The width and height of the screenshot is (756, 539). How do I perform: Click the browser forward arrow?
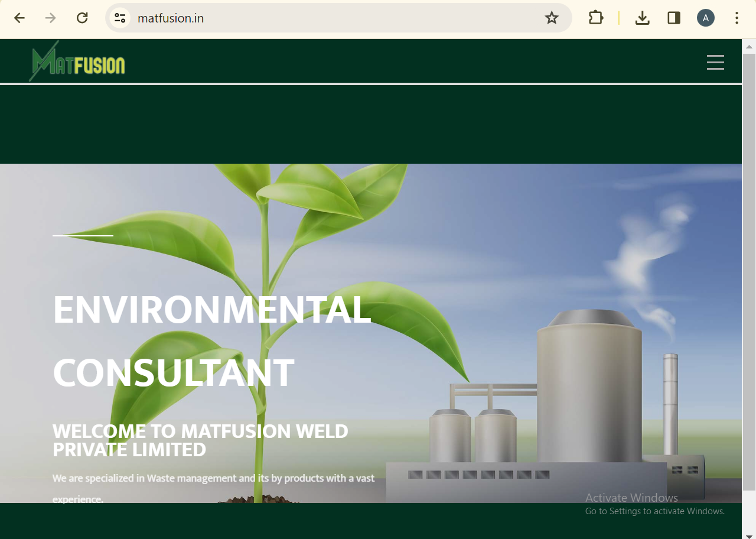click(x=51, y=18)
